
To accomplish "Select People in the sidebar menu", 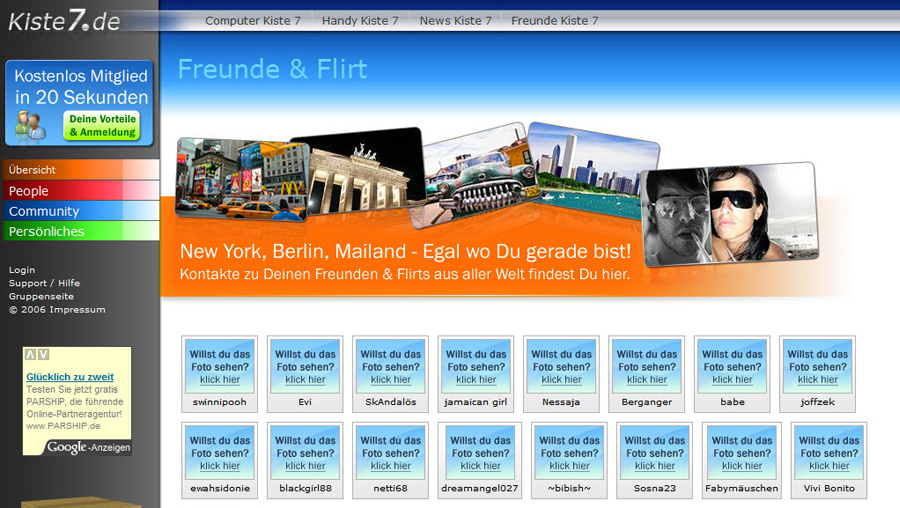I will tap(29, 191).
